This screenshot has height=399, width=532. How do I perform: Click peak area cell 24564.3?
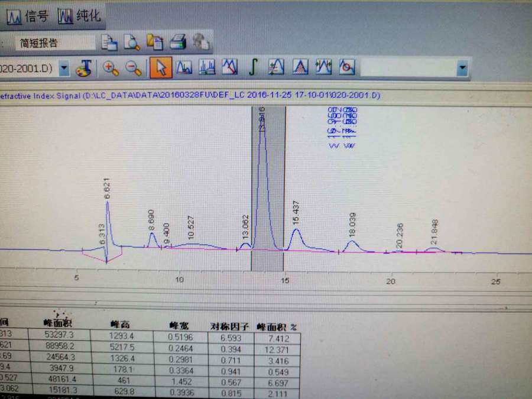click(x=61, y=357)
